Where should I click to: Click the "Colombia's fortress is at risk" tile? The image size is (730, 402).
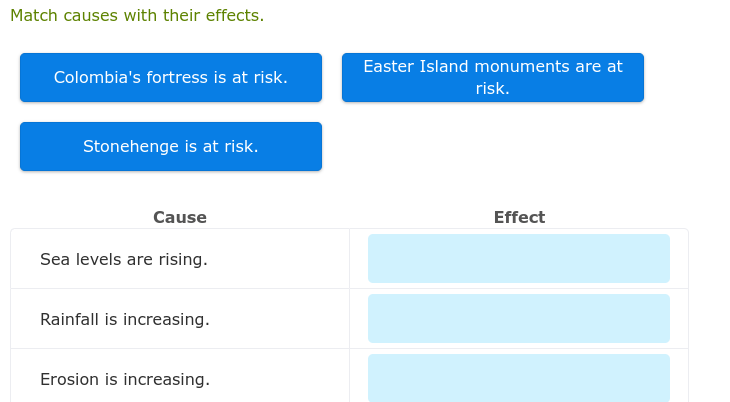[x=171, y=78]
